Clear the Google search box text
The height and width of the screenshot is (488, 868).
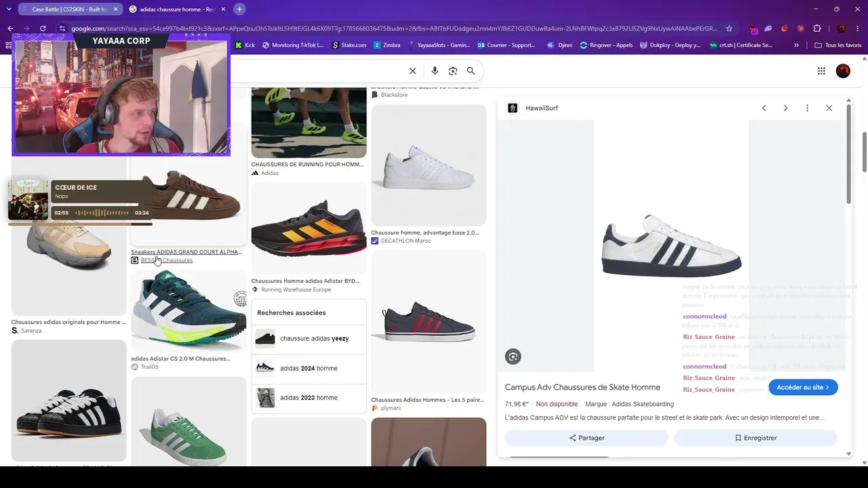(412, 70)
